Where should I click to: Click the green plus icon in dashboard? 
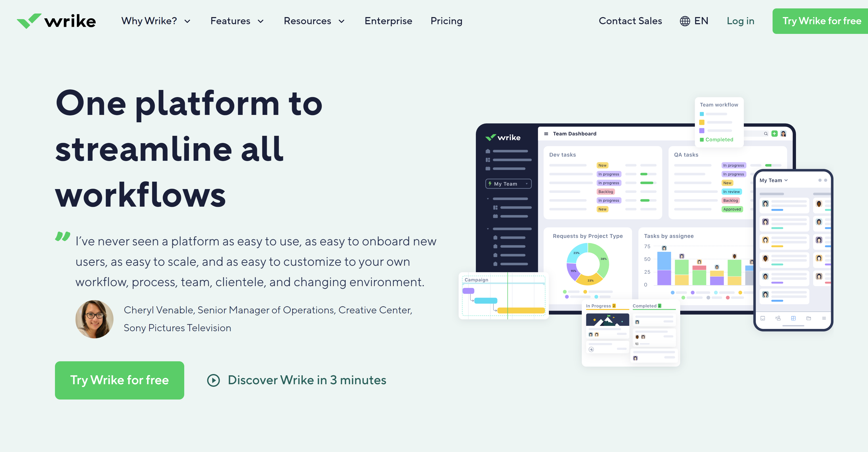tap(774, 134)
